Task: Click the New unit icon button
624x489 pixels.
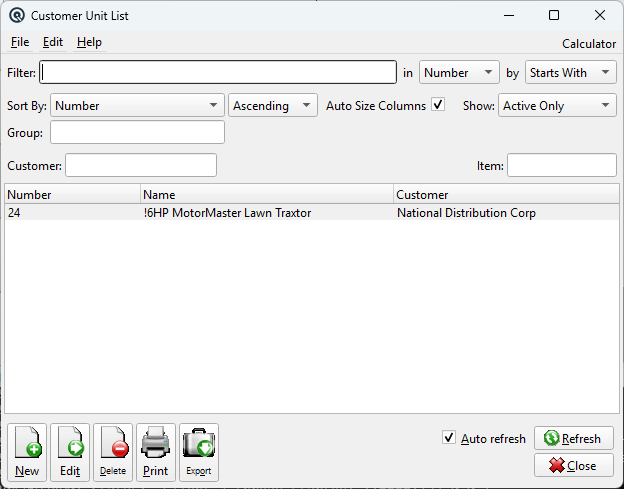Action: (x=27, y=452)
